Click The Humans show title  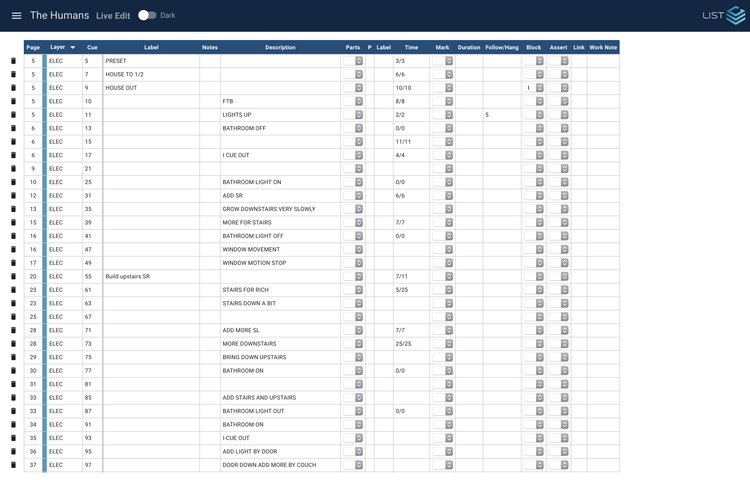click(59, 15)
